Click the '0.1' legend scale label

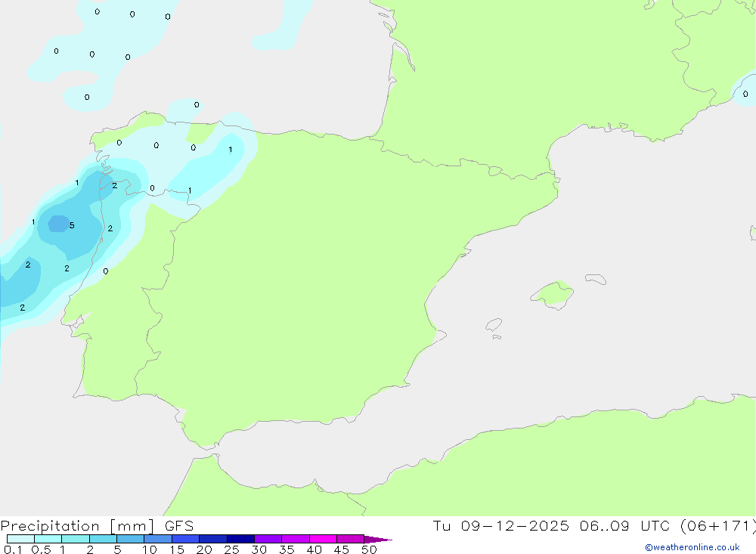(x=13, y=549)
